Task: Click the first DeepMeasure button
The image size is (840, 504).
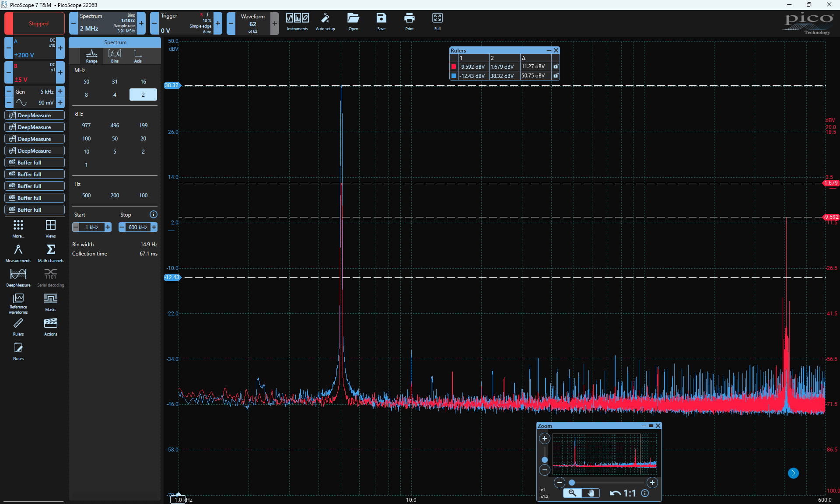Action: click(x=35, y=115)
